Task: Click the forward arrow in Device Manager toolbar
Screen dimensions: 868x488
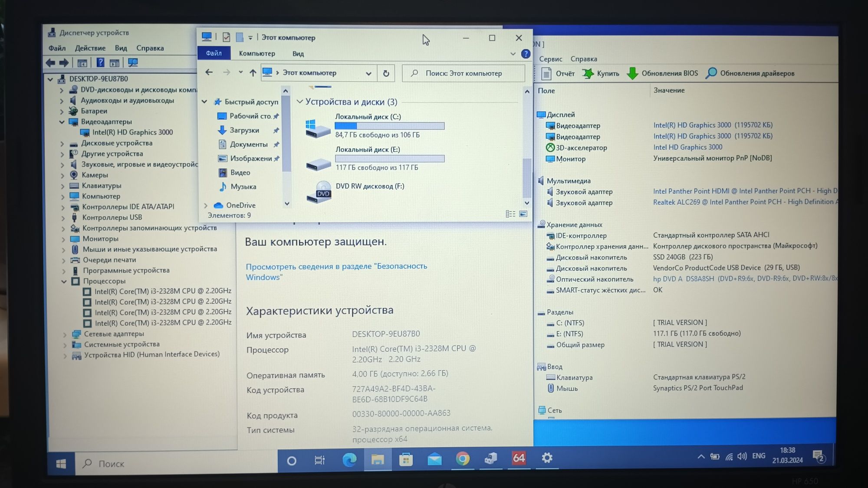Action: (x=64, y=63)
